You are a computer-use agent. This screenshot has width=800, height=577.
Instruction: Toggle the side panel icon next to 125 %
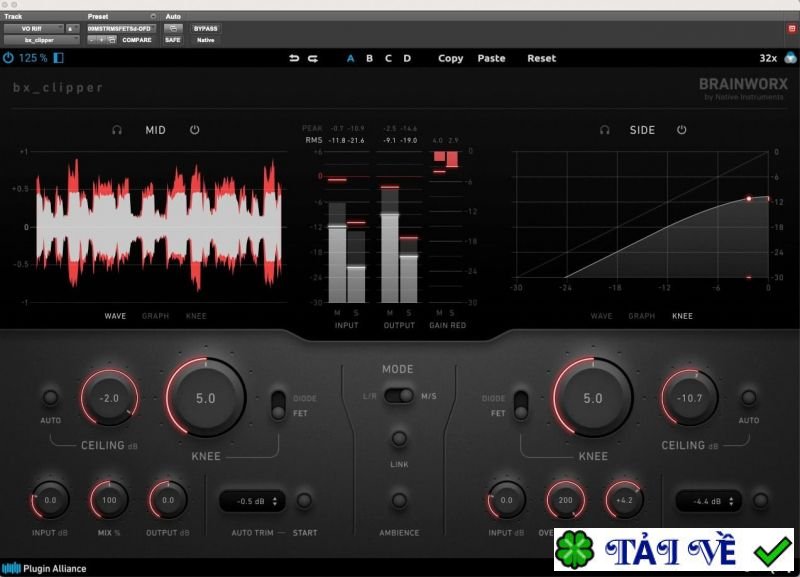59,58
